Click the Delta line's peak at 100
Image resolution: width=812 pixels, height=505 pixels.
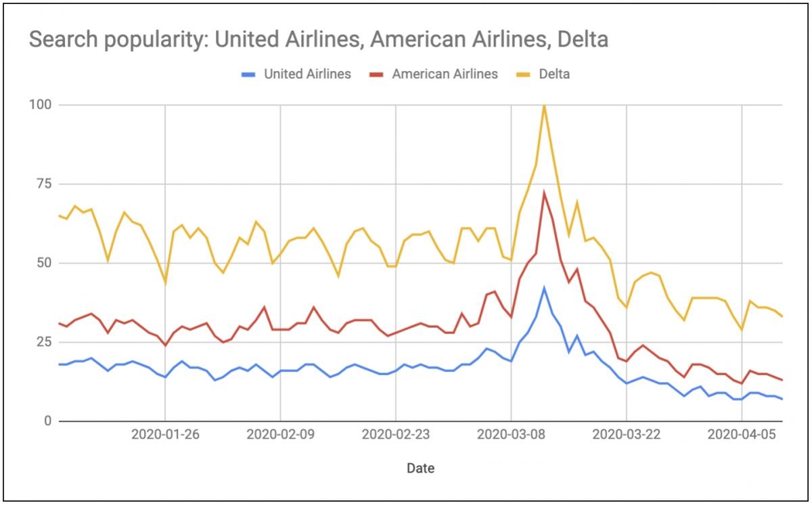pos(543,105)
